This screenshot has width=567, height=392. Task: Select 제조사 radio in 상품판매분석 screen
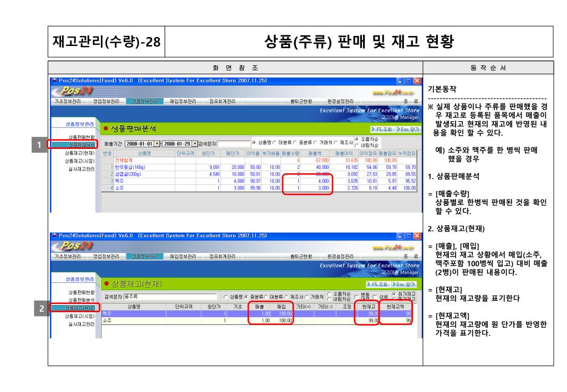click(335, 143)
